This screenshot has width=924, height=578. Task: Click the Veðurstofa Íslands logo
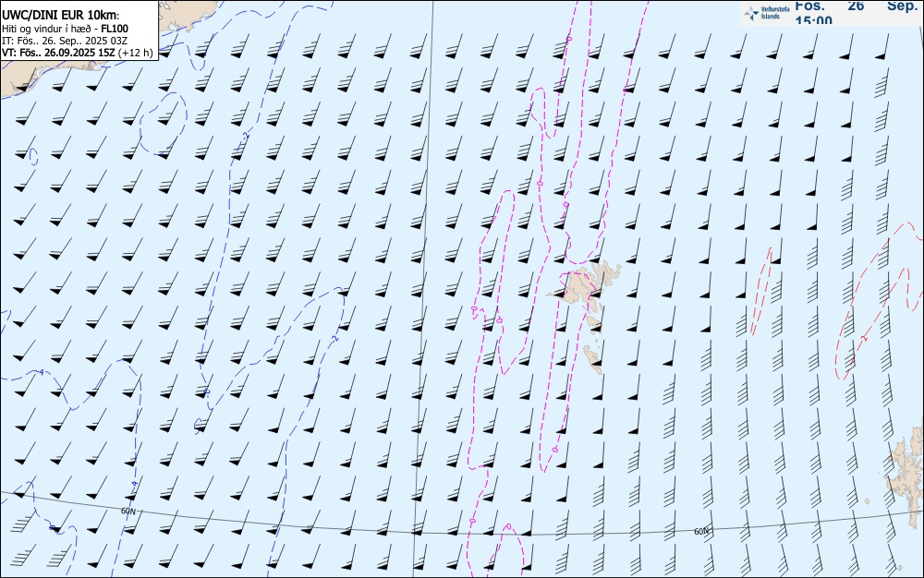click(767, 13)
